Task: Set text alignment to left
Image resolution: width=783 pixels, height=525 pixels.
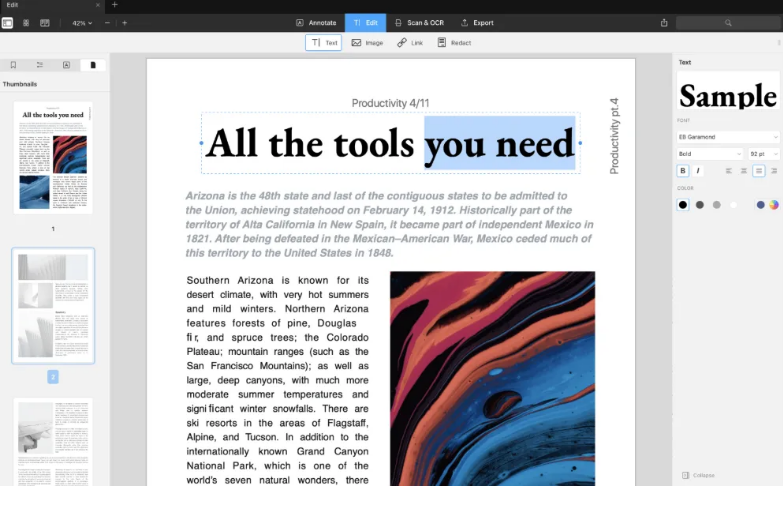Action: pyautogui.click(x=728, y=171)
